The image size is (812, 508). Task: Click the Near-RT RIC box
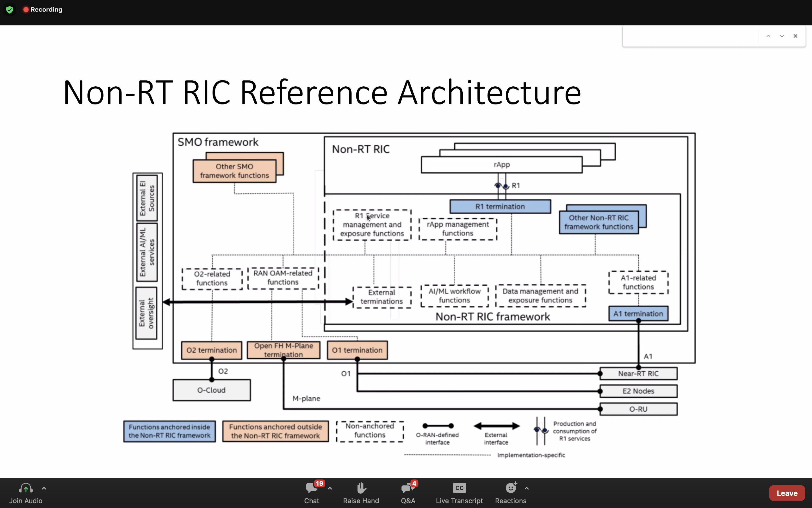638,374
